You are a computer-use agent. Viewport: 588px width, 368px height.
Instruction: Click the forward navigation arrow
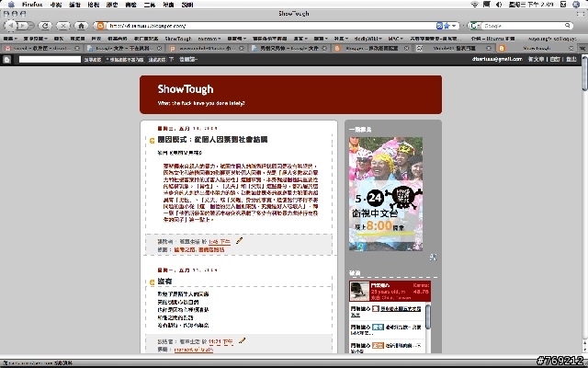pos(24,26)
